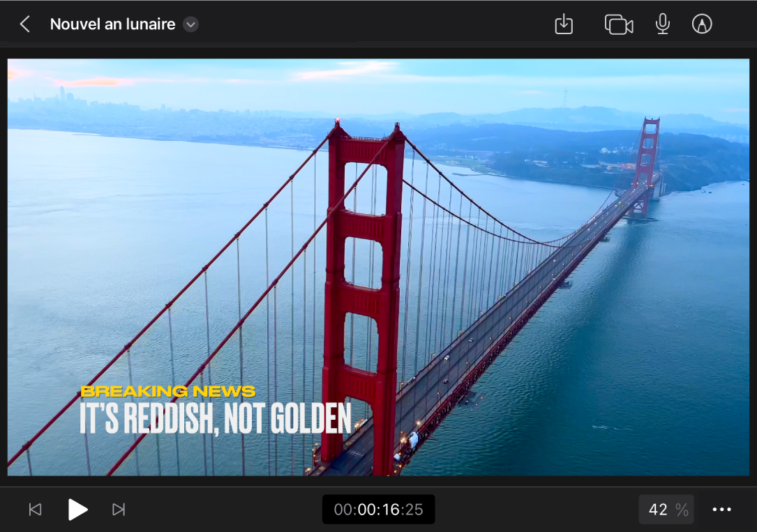757x532 pixels.
Task: Select the BREAKING NEWS title in viewer
Action: (x=167, y=391)
